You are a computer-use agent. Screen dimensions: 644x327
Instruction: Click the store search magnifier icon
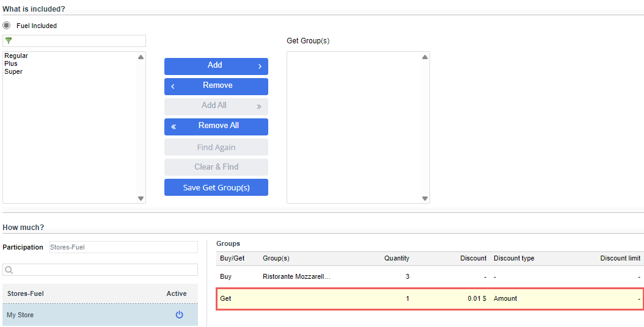(9, 270)
